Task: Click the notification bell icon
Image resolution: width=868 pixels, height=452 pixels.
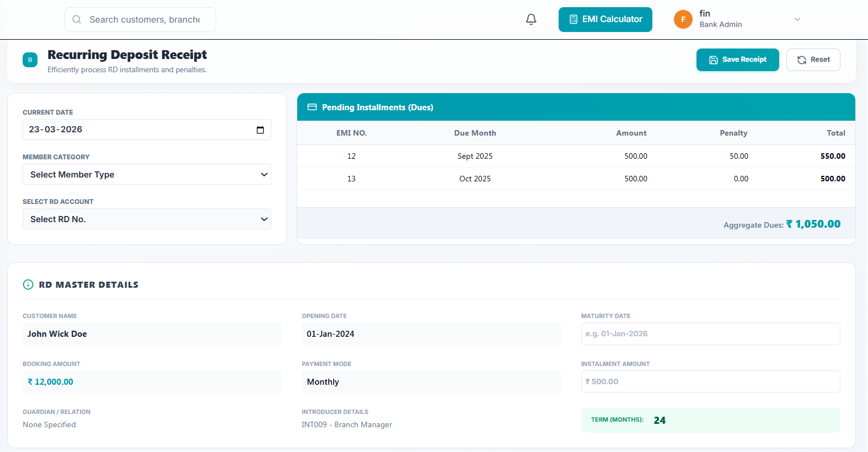Action: pos(531,19)
